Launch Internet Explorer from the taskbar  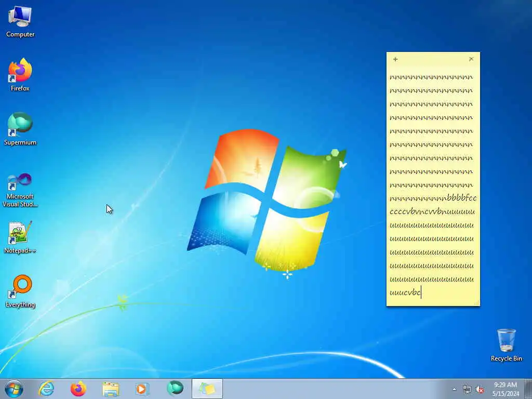[x=46, y=389]
